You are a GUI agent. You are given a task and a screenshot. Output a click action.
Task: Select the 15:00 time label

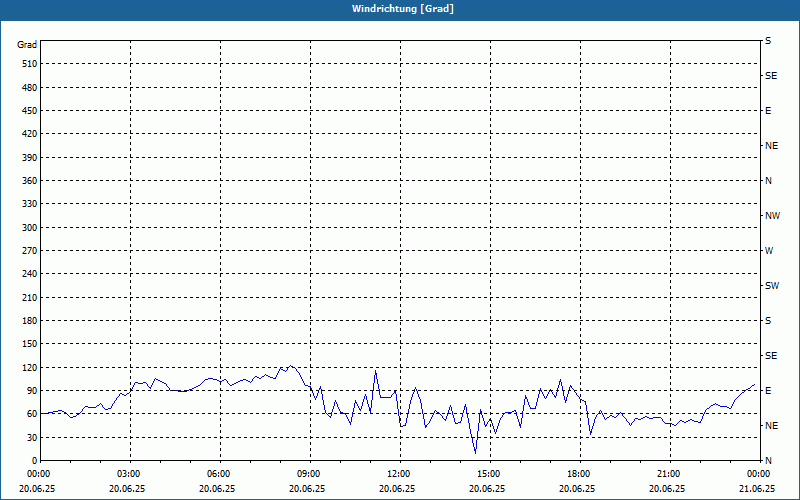(x=490, y=473)
